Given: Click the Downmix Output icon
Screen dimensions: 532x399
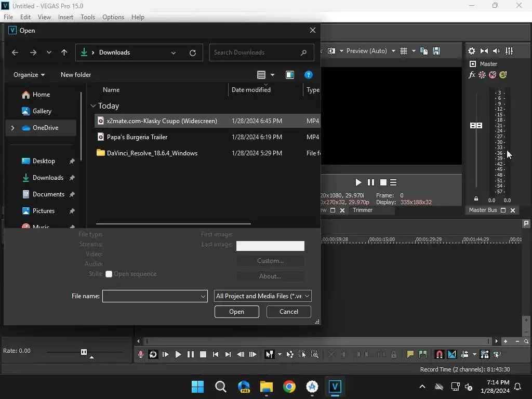Looking at the screenshot, I should (x=484, y=51).
